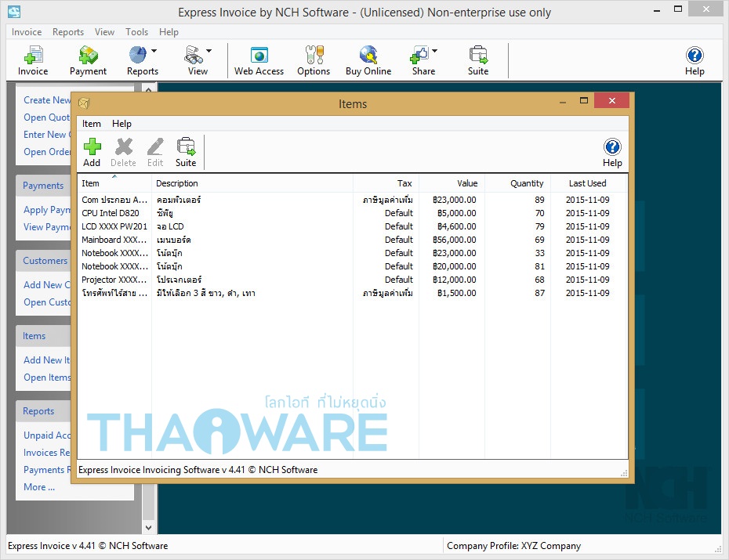Click the sidebar scrollbar down arrow
Image resolution: width=729 pixels, height=560 pixels.
click(x=147, y=528)
